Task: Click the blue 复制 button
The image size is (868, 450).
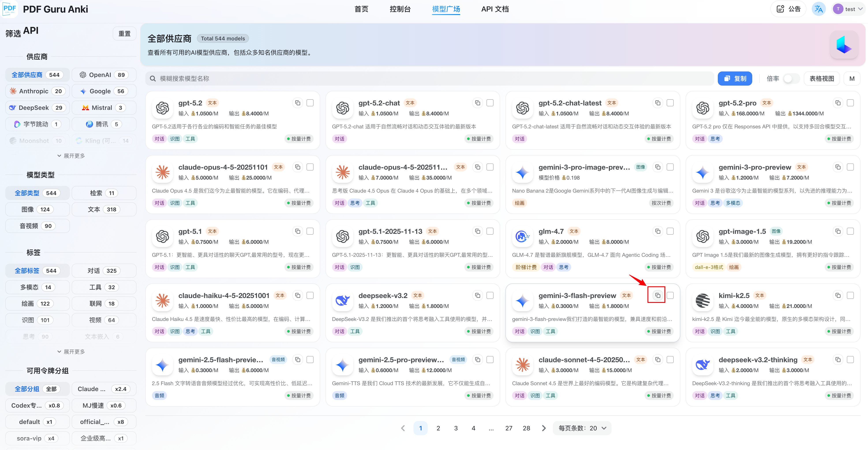Action: 735,79
